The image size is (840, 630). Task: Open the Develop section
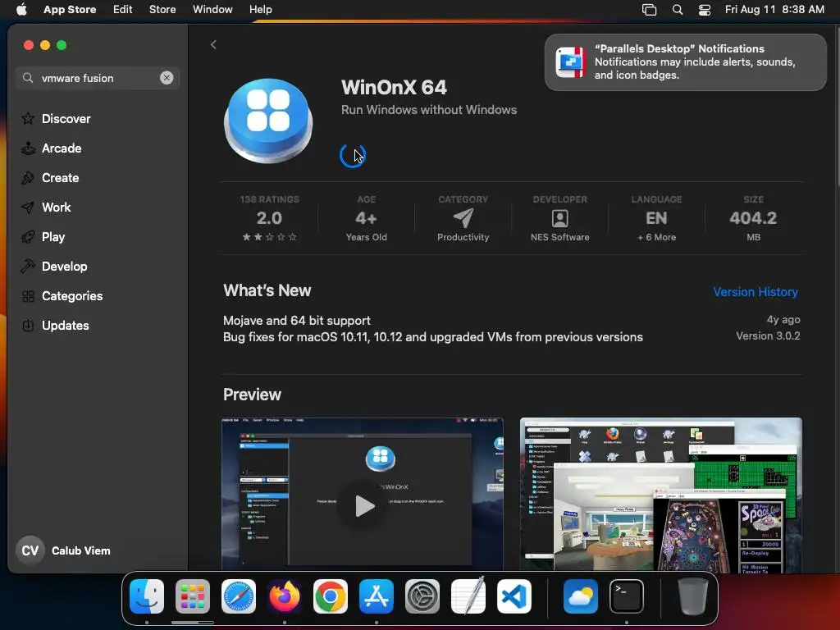tap(53, 266)
